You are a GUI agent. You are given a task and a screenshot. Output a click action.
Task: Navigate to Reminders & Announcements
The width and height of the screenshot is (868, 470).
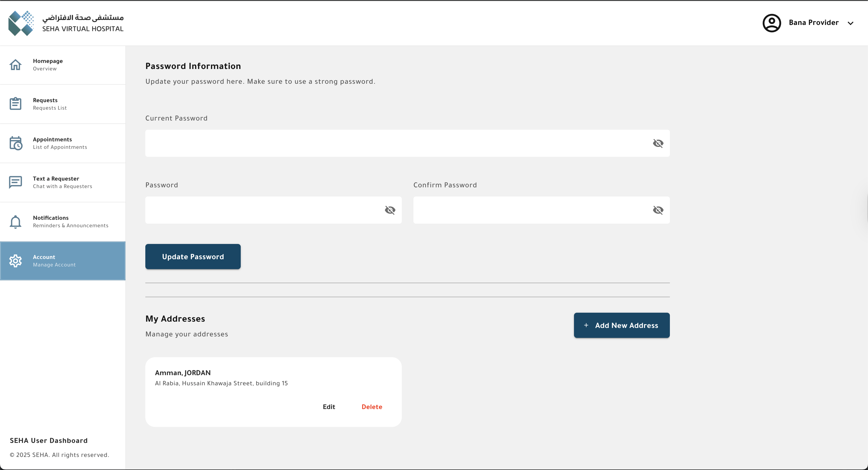tap(70, 225)
